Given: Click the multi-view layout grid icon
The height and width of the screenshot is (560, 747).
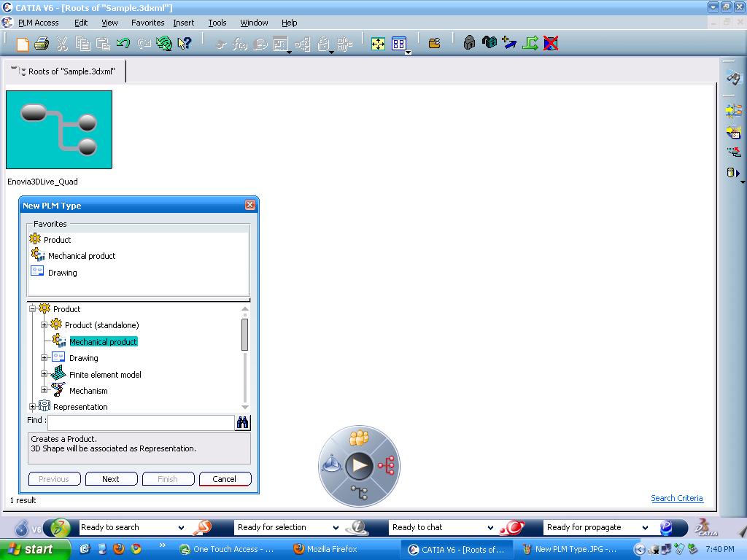Looking at the screenshot, I should [x=399, y=44].
